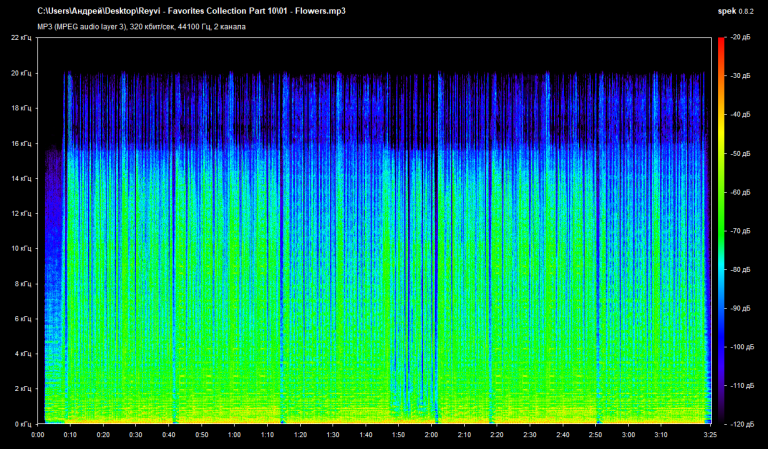768x449 pixels.
Task: Click the 2:10 time axis label
Action: [x=464, y=435]
